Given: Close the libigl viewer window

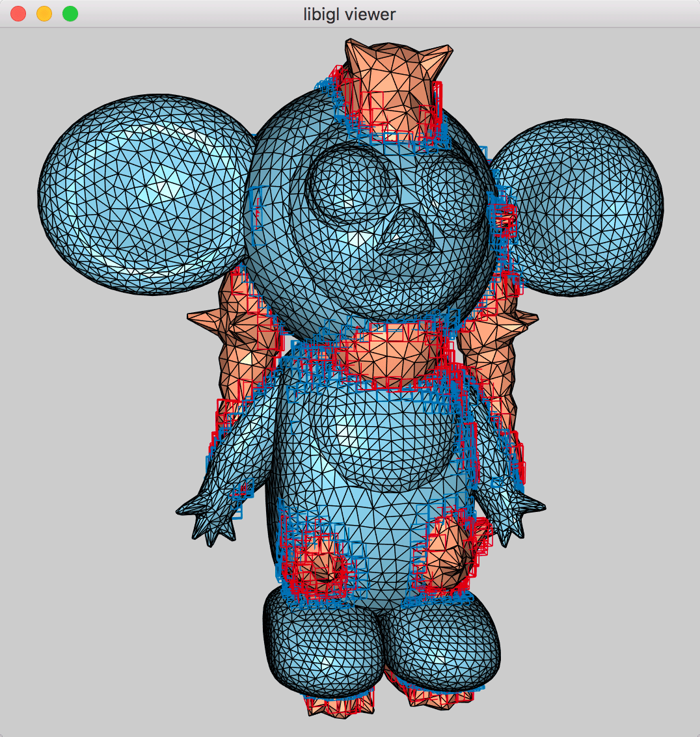Looking at the screenshot, I should coord(18,14).
